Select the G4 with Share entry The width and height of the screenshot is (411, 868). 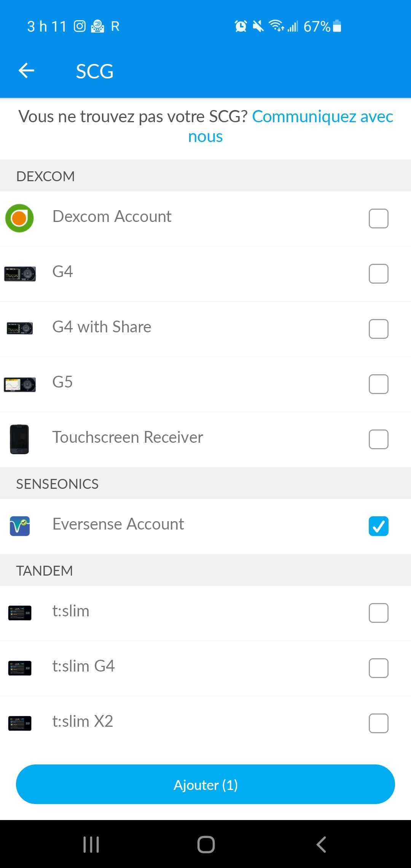[205, 329]
